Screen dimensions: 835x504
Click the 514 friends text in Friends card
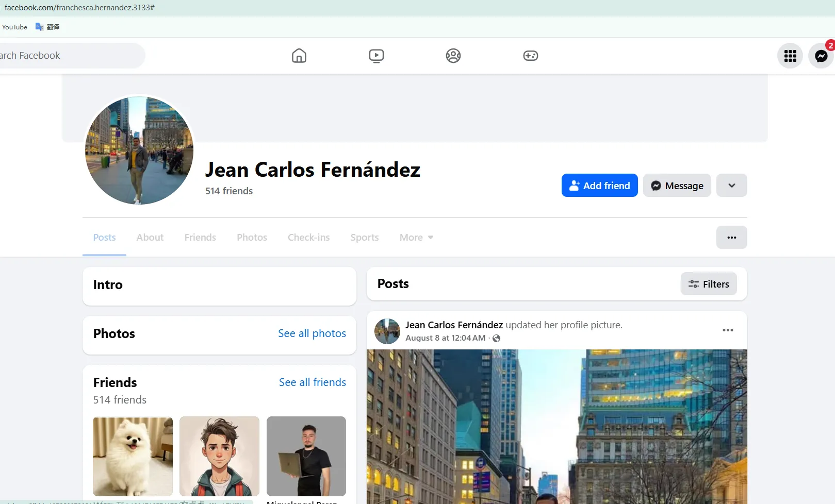[x=120, y=400]
